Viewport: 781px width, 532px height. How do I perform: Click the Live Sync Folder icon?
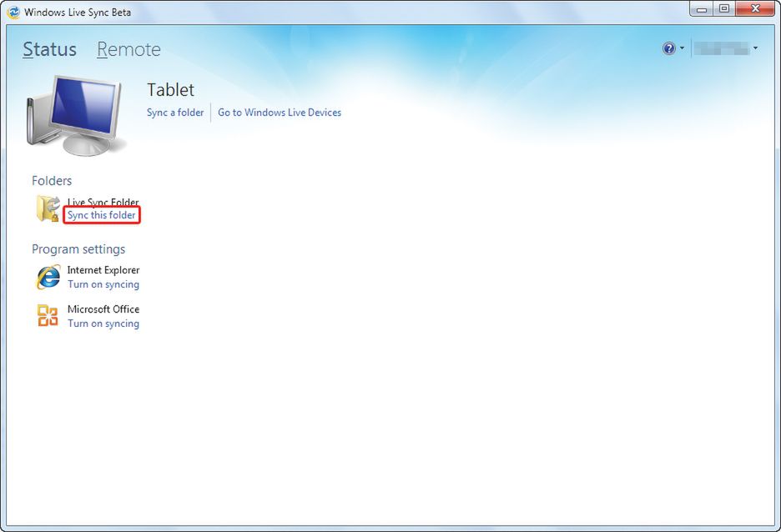pos(48,208)
